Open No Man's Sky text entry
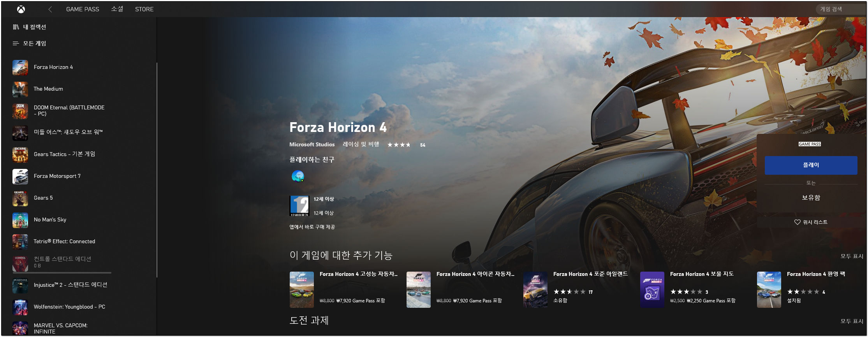The width and height of the screenshot is (868, 337). click(x=50, y=219)
